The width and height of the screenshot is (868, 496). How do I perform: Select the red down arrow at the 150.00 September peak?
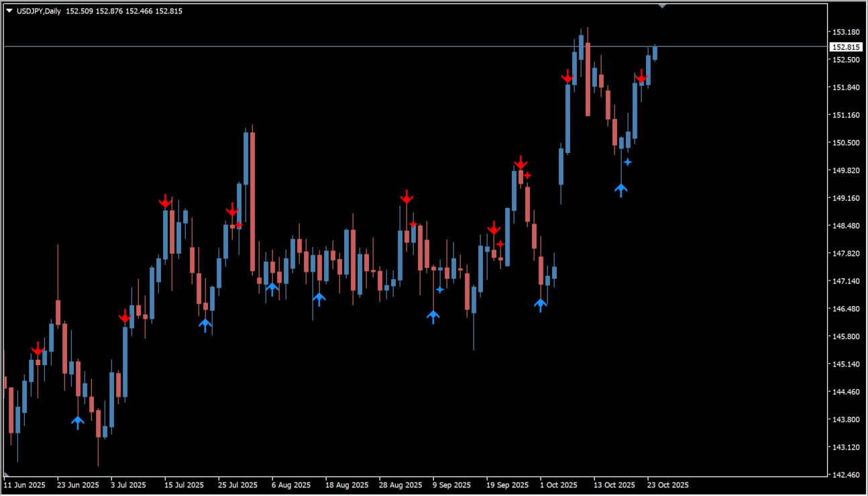tap(521, 163)
